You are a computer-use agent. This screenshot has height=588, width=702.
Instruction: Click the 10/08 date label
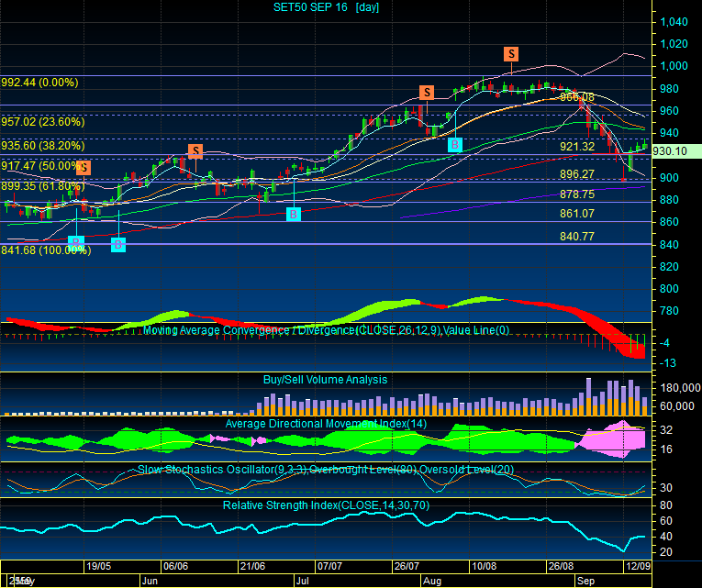point(484,566)
